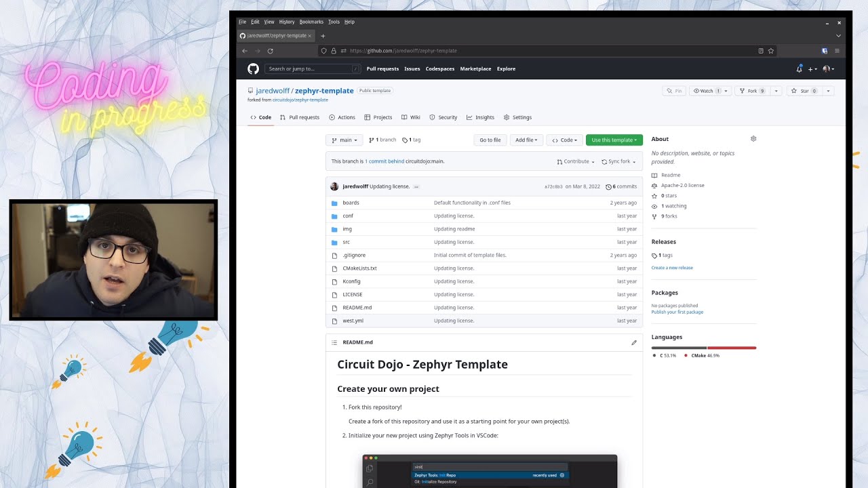Open the Wiki tab
The image size is (868, 488).
coord(411,117)
